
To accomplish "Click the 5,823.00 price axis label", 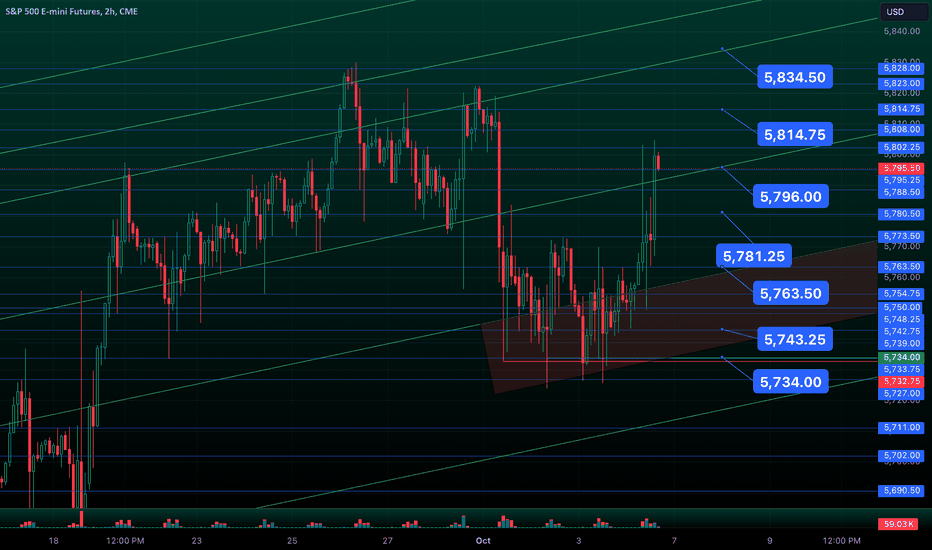I will [x=901, y=84].
